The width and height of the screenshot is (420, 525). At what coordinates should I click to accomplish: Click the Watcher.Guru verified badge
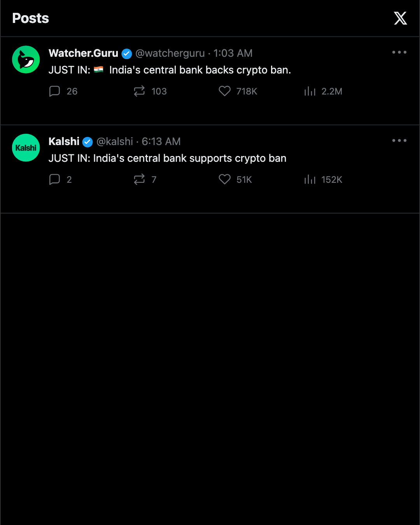point(127,54)
